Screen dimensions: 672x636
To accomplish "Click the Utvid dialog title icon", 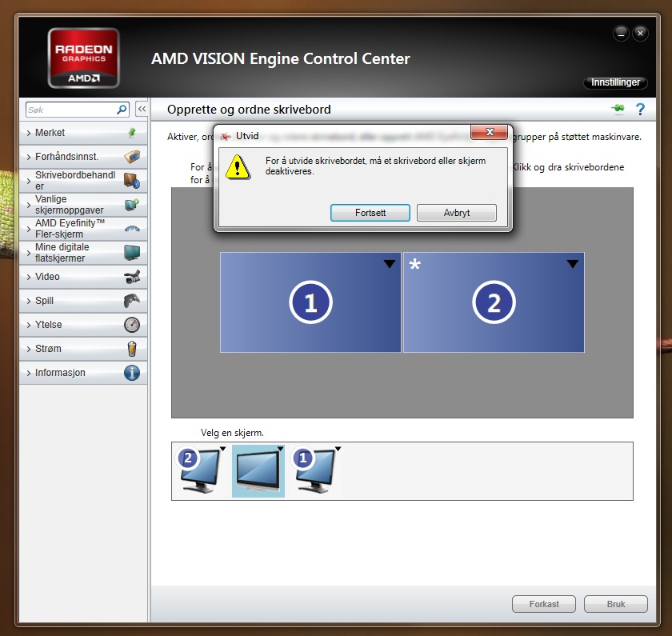I will coord(226,136).
